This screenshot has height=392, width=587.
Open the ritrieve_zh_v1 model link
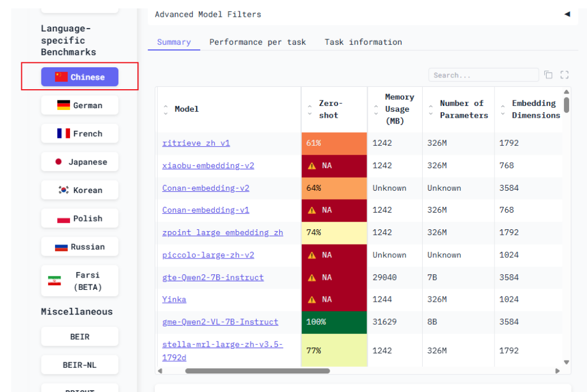196,143
